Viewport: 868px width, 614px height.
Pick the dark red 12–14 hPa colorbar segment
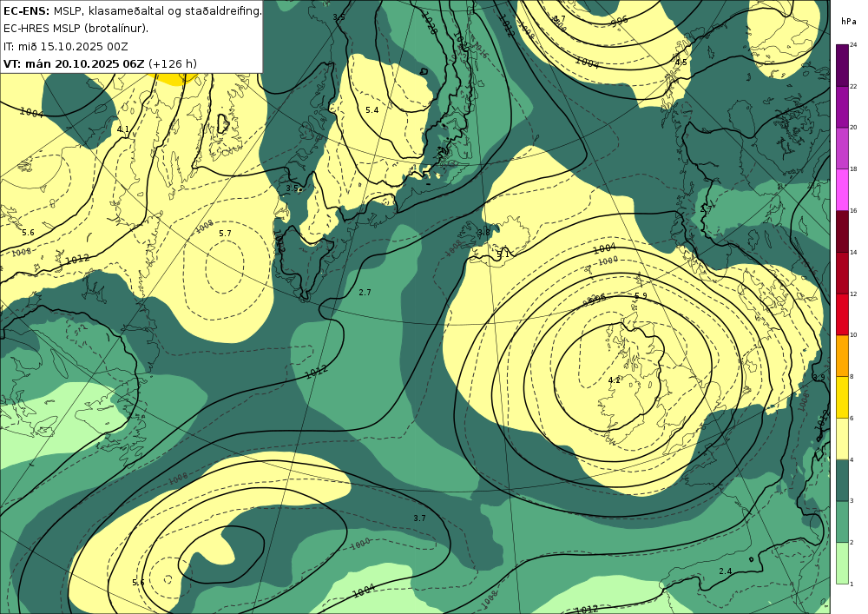[x=842, y=273]
